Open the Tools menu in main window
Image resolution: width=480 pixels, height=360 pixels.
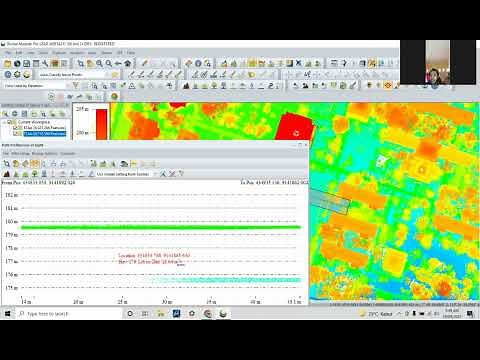click(43, 53)
